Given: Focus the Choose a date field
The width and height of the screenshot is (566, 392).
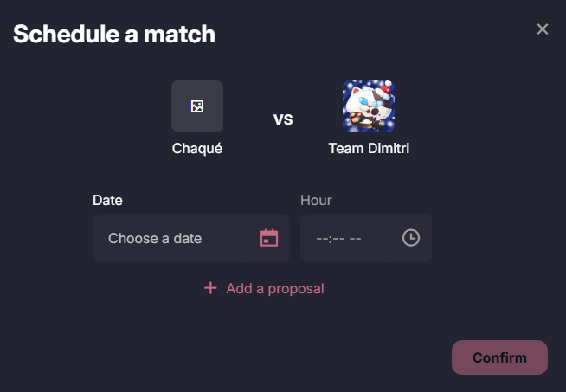Looking at the screenshot, I should coord(173,238).
